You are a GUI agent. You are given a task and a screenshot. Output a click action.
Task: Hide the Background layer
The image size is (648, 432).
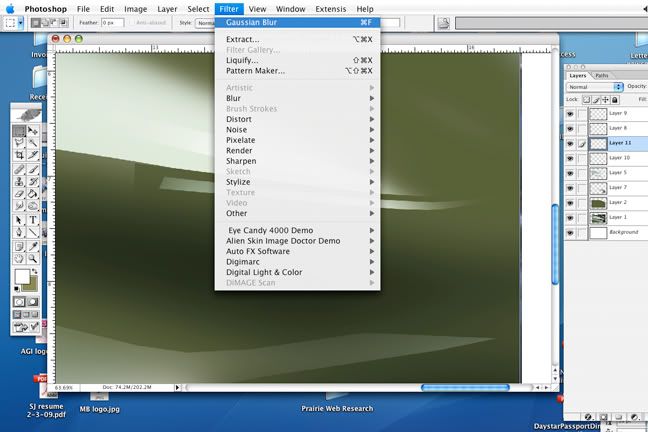[570, 233]
